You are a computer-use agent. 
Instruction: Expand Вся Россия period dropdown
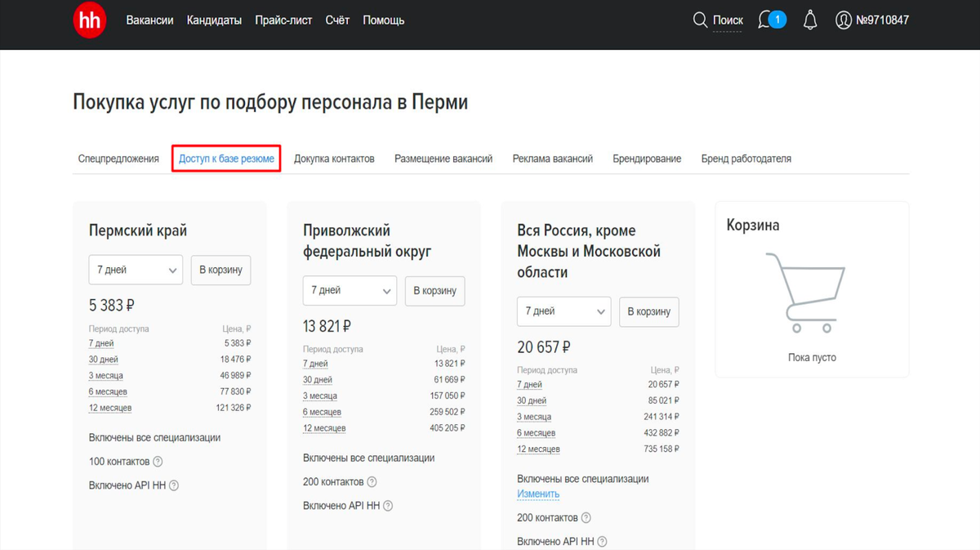pyautogui.click(x=563, y=311)
